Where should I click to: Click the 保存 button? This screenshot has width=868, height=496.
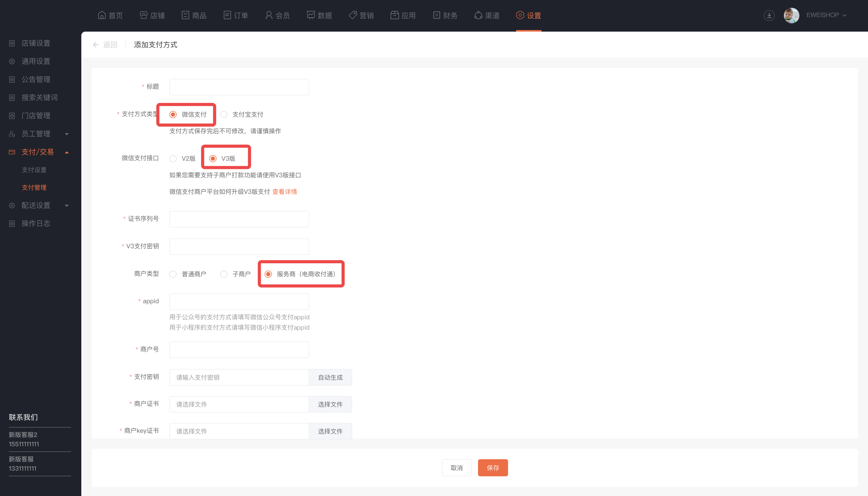click(493, 468)
